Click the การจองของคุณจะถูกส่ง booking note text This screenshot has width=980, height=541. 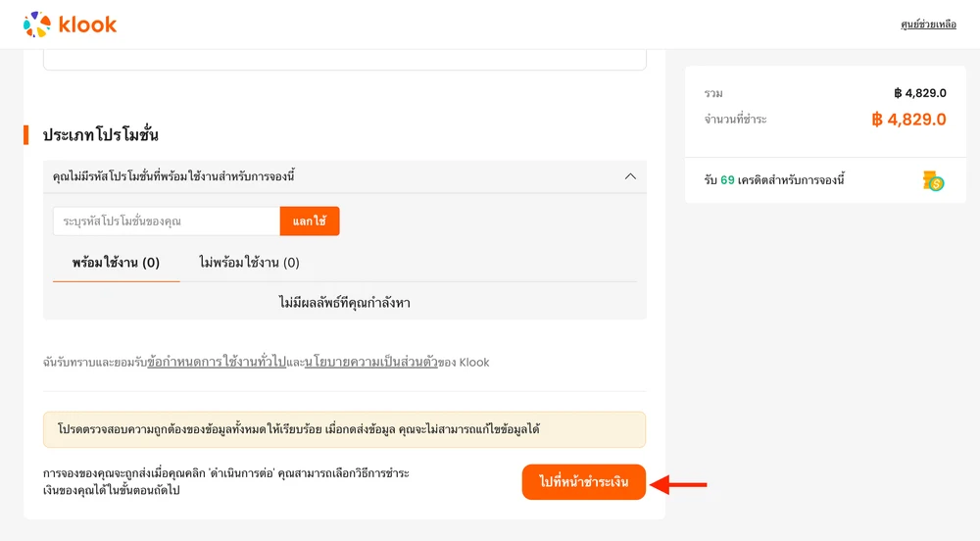[x=226, y=481]
